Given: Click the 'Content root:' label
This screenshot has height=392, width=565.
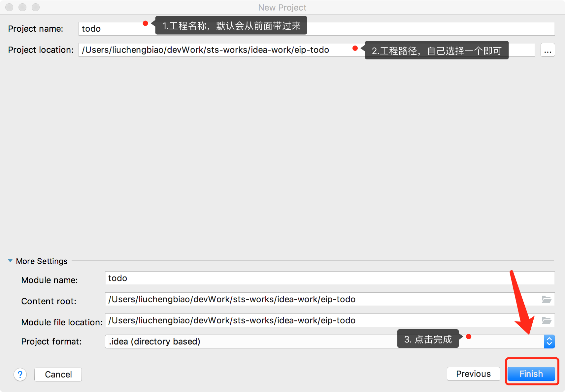Looking at the screenshot, I should 49,301.
